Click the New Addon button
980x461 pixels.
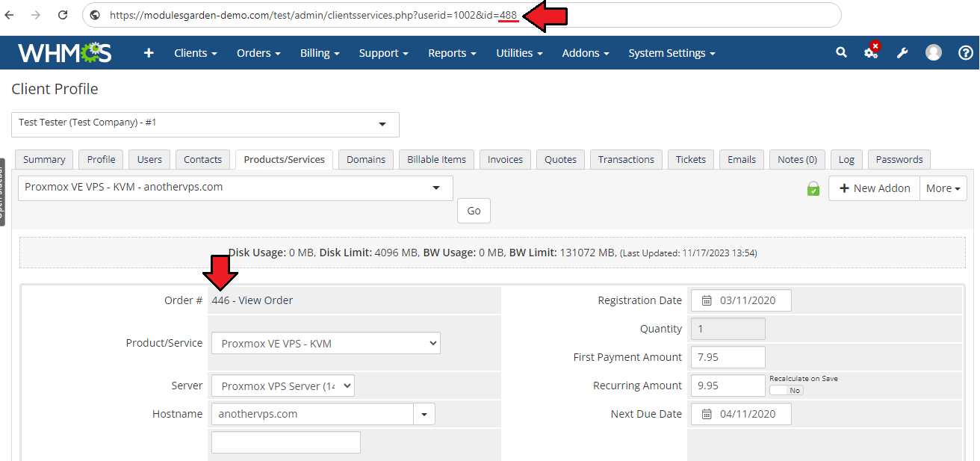[874, 188]
